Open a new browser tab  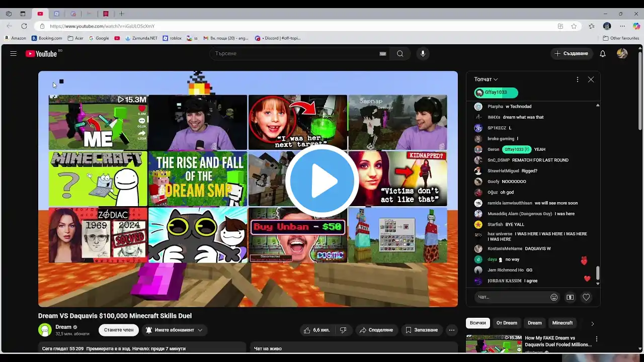click(121, 14)
